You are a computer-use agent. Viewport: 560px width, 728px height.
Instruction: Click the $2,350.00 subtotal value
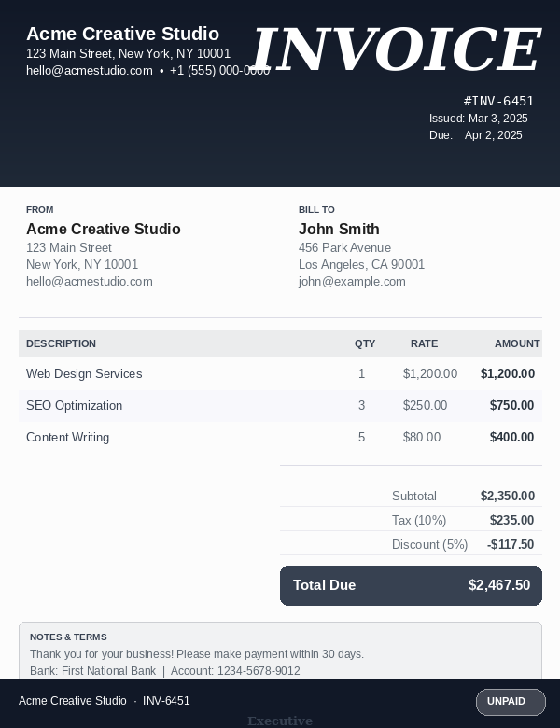508,496
